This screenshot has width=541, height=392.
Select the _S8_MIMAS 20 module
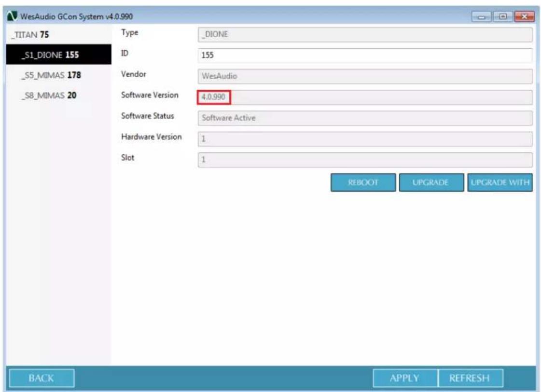pos(59,95)
